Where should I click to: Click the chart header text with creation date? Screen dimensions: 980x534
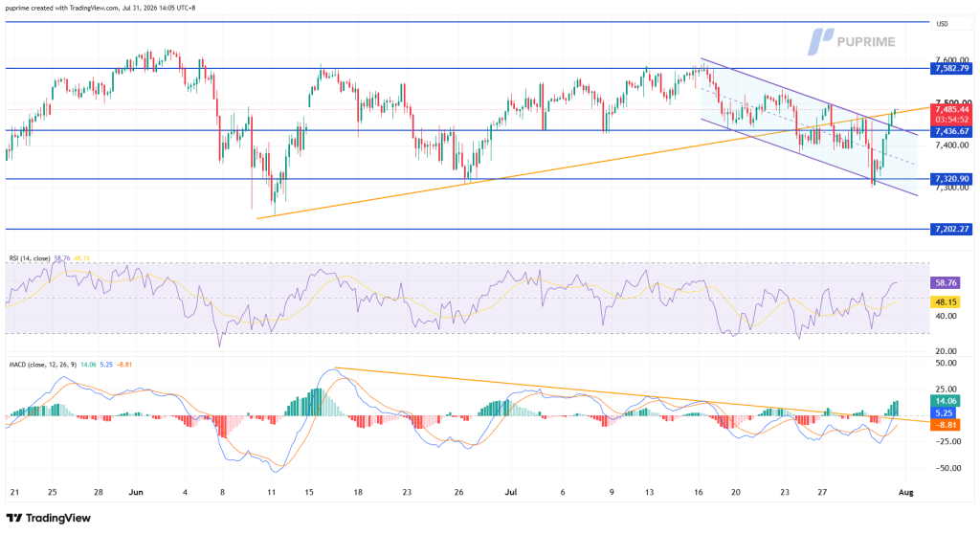pyautogui.click(x=100, y=8)
